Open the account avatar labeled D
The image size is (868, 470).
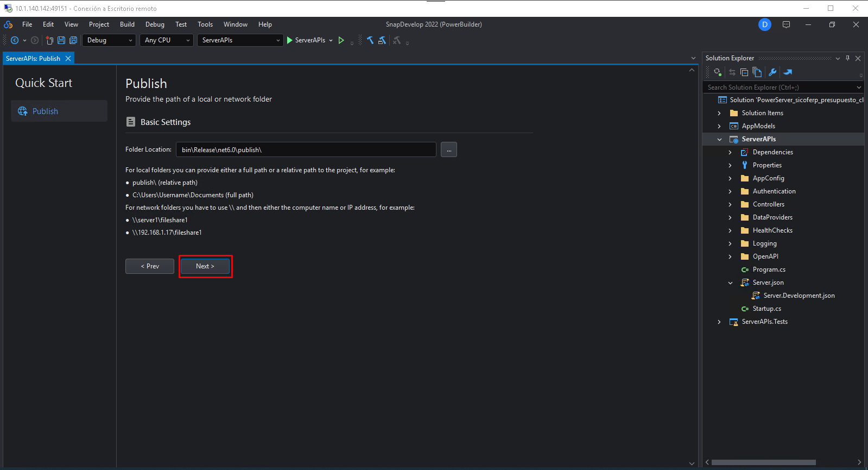(x=764, y=24)
